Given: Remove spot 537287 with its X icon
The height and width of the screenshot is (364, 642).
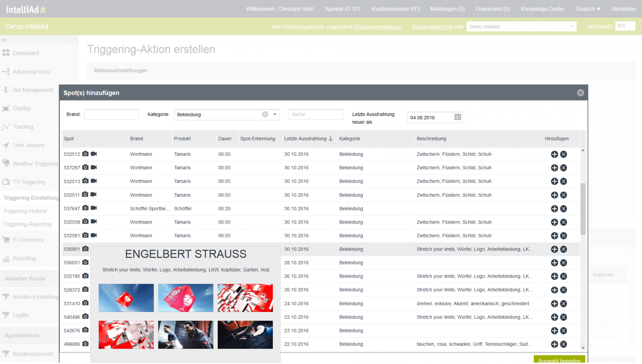Looking at the screenshot, I should coord(564,168).
